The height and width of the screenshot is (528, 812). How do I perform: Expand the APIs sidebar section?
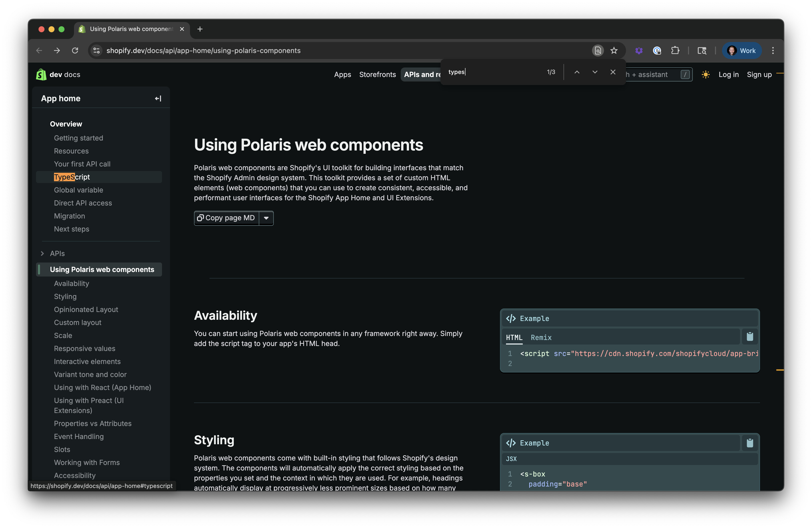pos(42,253)
